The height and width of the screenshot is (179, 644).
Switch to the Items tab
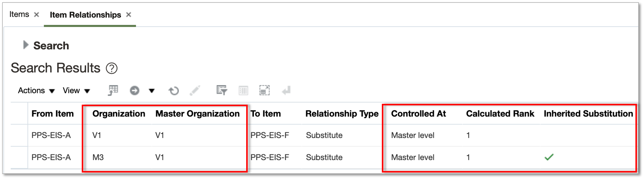click(x=19, y=14)
